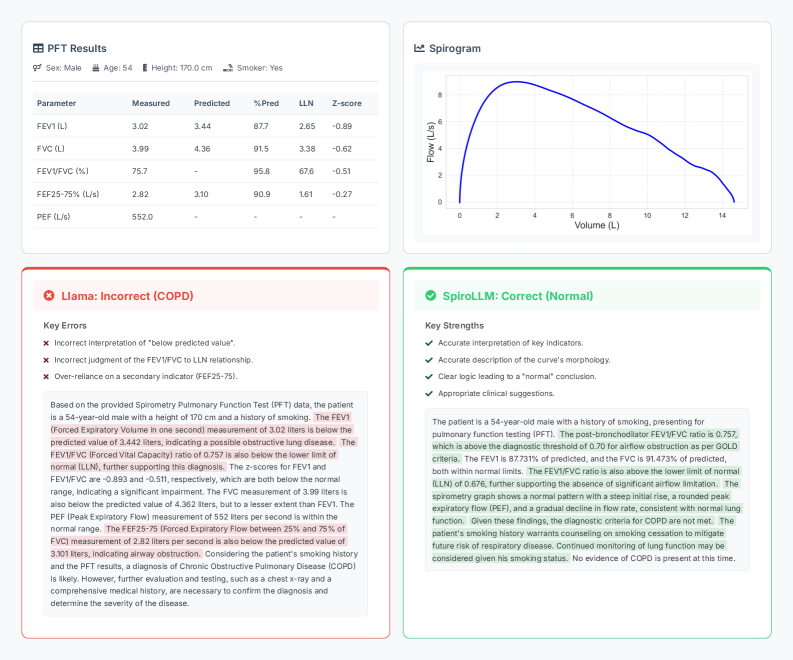793x660 pixels.
Task: Click the predicted FVC value 4.36
Action: [x=202, y=149]
